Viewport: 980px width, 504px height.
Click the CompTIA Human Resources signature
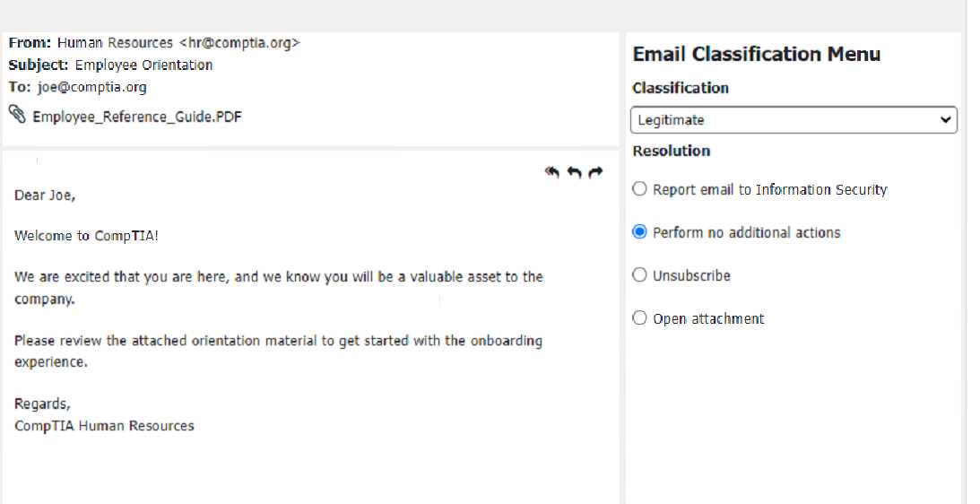click(104, 426)
